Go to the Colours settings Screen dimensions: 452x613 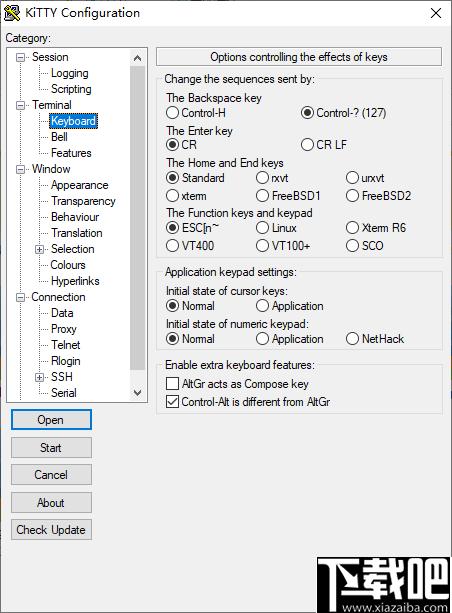[x=68, y=265]
